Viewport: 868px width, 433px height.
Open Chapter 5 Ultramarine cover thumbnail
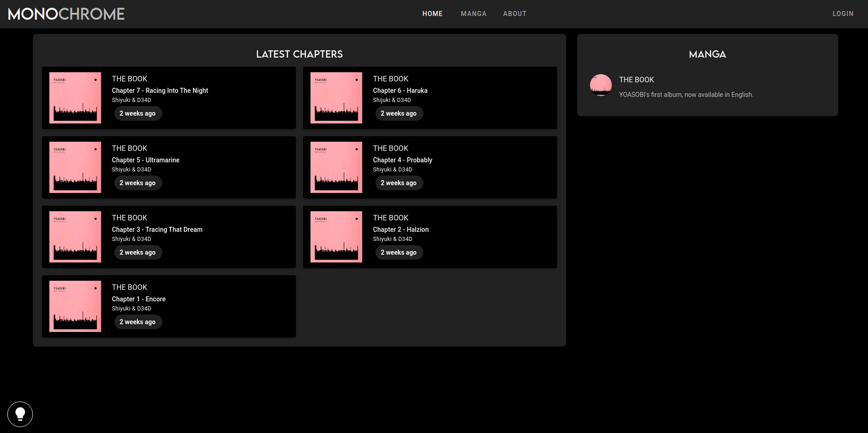click(75, 167)
